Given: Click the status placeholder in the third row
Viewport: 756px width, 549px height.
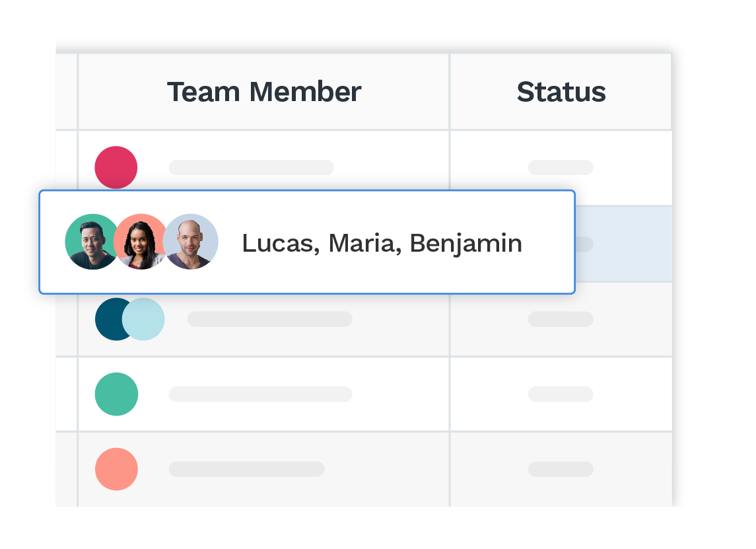Looking at the screenshot, I should pos(561,319).
